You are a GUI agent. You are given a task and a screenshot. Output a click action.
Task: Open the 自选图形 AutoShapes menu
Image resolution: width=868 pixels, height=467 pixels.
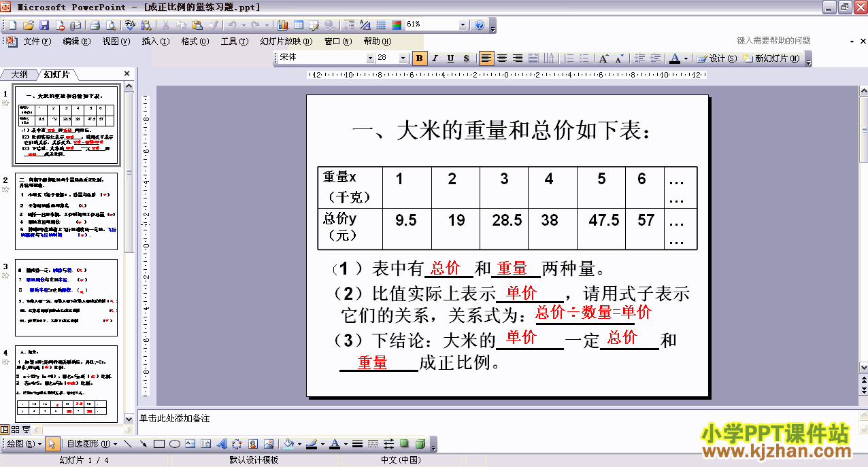pyautogui.click(x=92, y=444)
